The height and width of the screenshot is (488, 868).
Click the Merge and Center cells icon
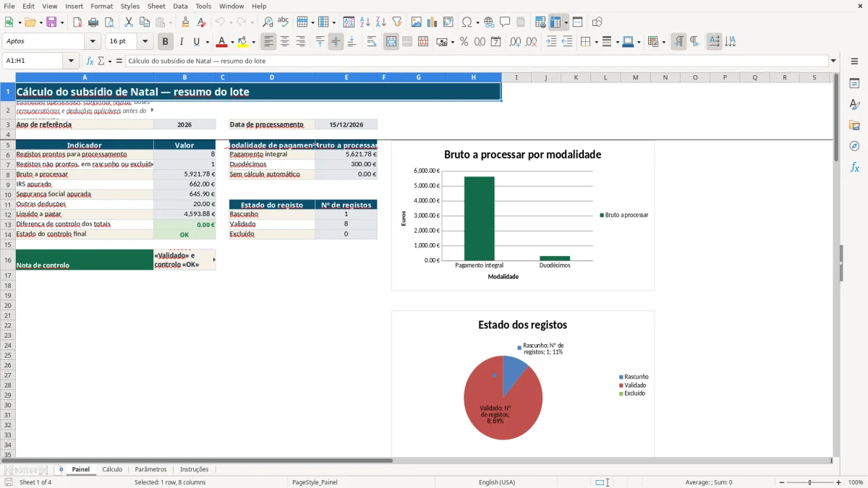(391, 42)
